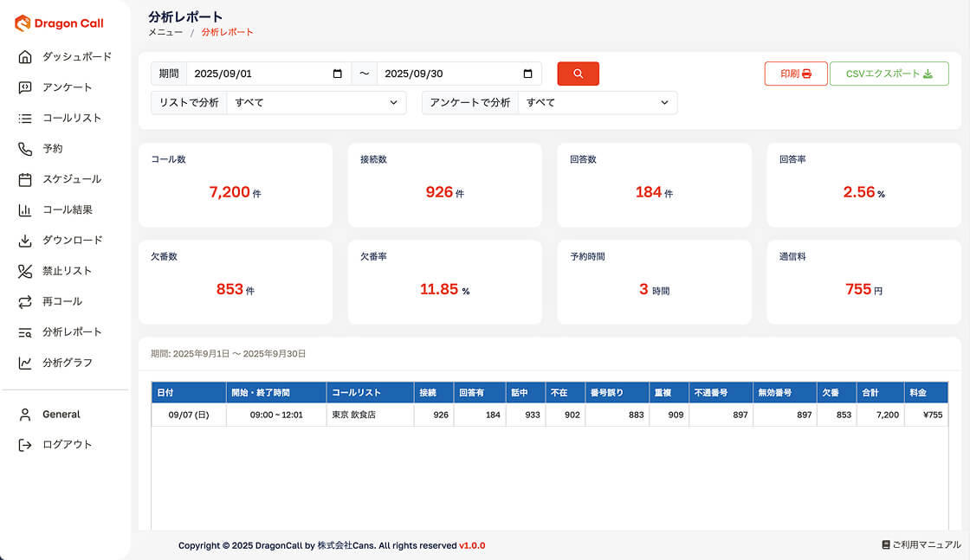
Task: Go to 分析グラフ in sidebar menu
Action: pyautogui.click(x=67, y=363)
